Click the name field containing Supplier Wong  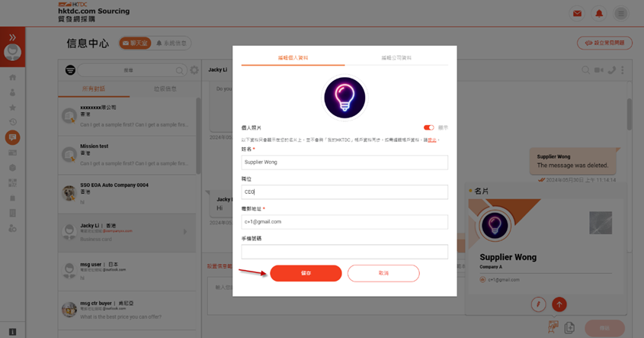click(344, 163)
